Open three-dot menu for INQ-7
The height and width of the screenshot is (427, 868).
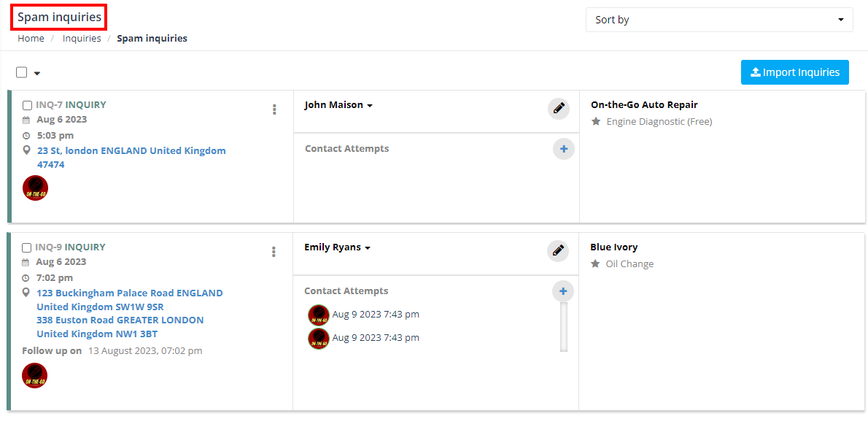pyautogui.click(x=274, y=109)
